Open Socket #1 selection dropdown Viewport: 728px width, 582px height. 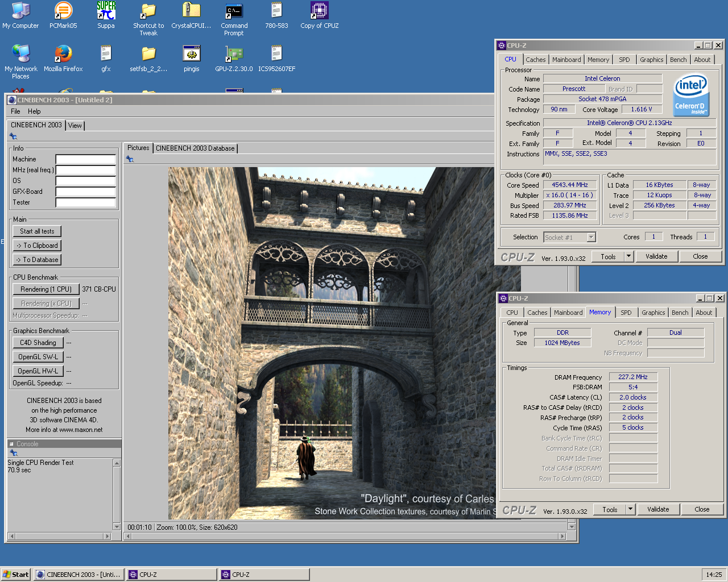(x=591, y=238)
